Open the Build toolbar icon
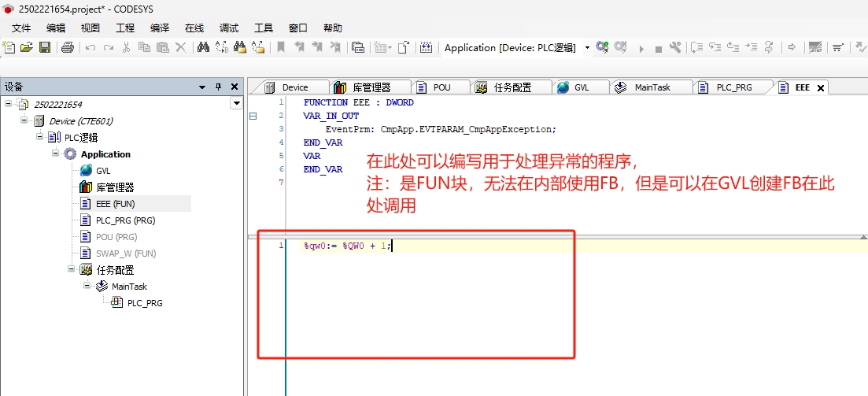This screenshot has height=396, width=868. point(426,48)
